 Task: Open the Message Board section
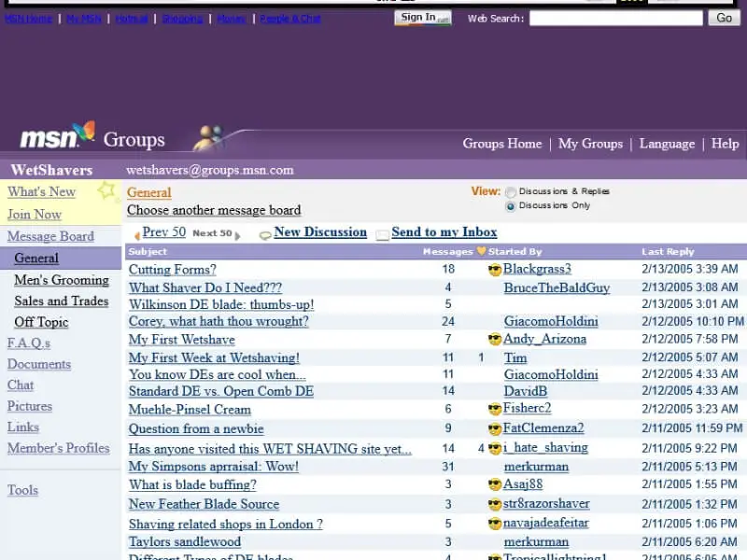point(50,236)
